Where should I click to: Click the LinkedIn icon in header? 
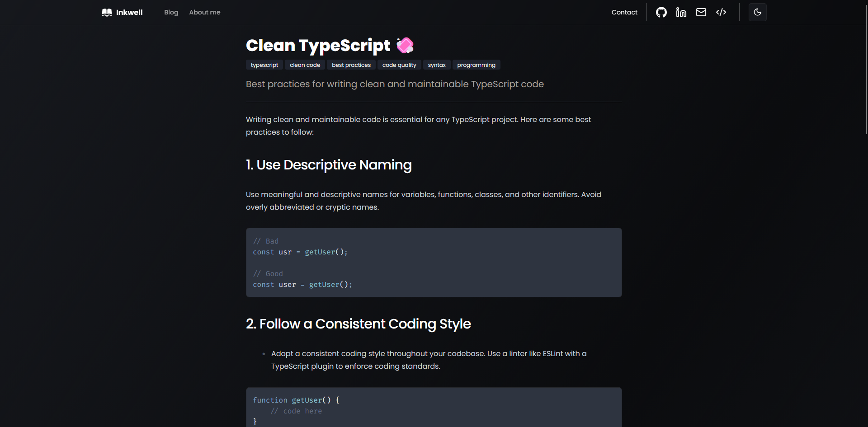(681, 12)
